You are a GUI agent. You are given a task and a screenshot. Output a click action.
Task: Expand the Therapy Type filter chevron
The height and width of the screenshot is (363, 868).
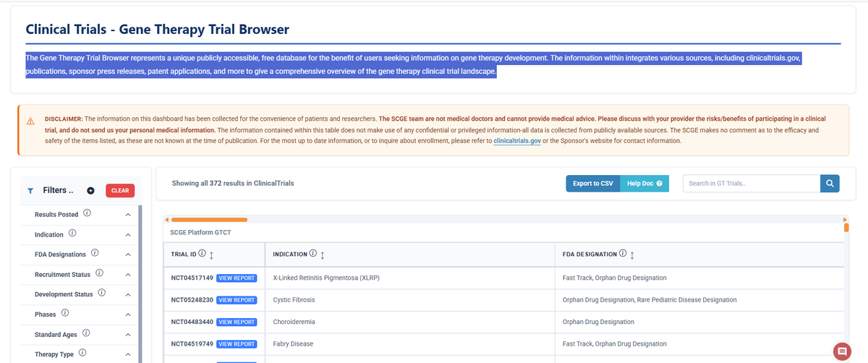click(x=127, y=354)
